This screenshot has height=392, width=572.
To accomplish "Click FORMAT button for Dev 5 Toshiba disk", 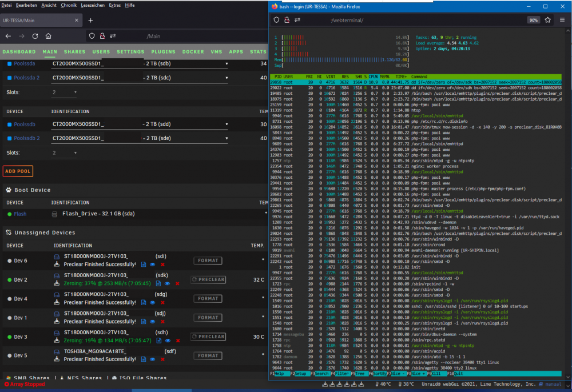I will [208, 355].
